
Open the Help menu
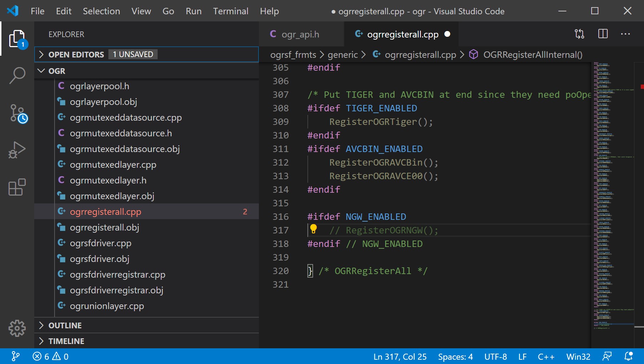click(269, 11)
